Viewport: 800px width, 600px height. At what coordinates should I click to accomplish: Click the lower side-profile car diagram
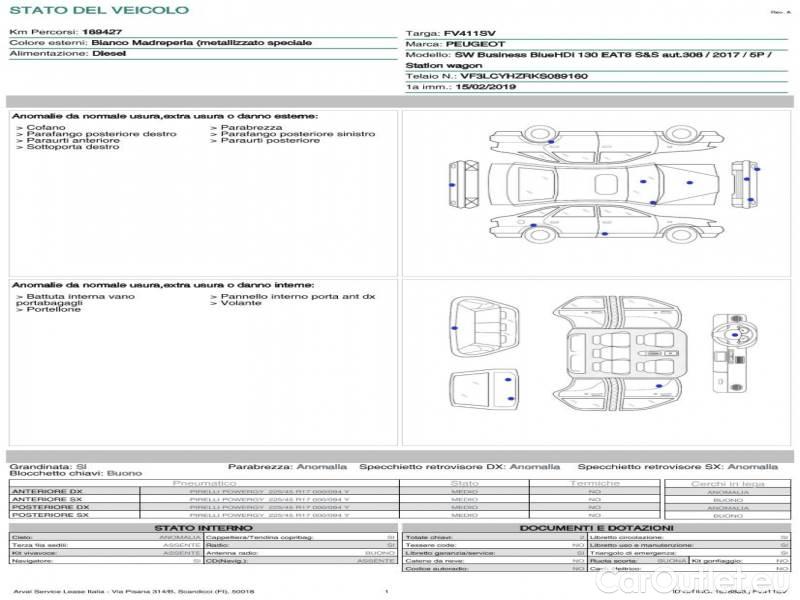coord(607,223)
